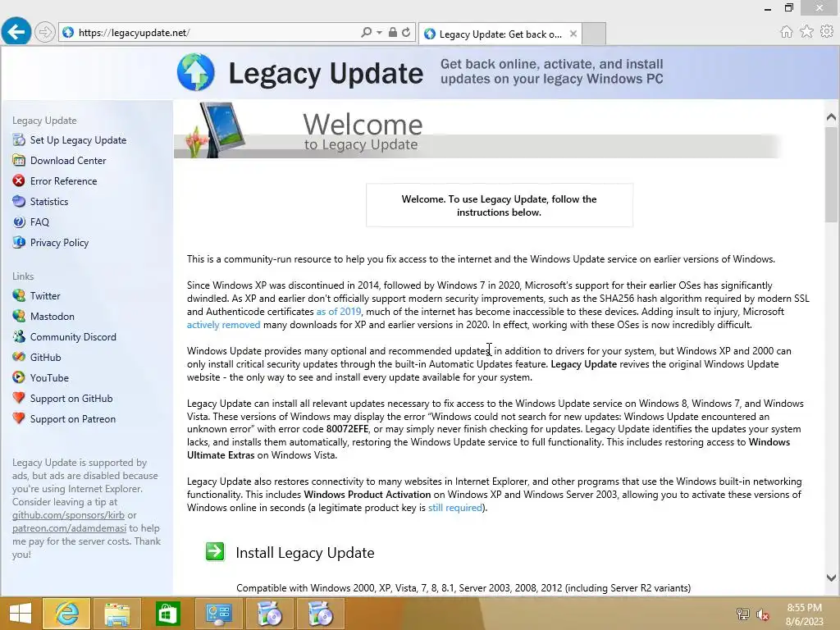Open a new blank tab
Viewport: 840px width, 630px height.
click(x=594, y=34)
